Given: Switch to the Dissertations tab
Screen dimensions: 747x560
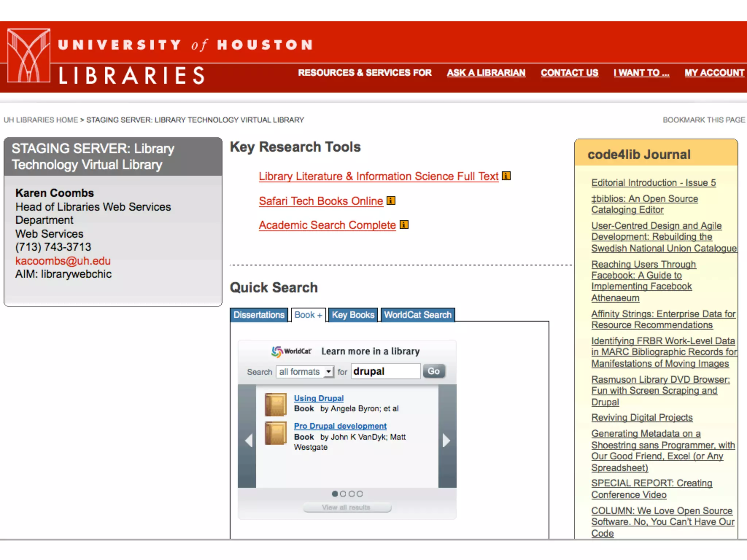Looking at the screenshot, I should pyautogui.click(x=259, y=315).
